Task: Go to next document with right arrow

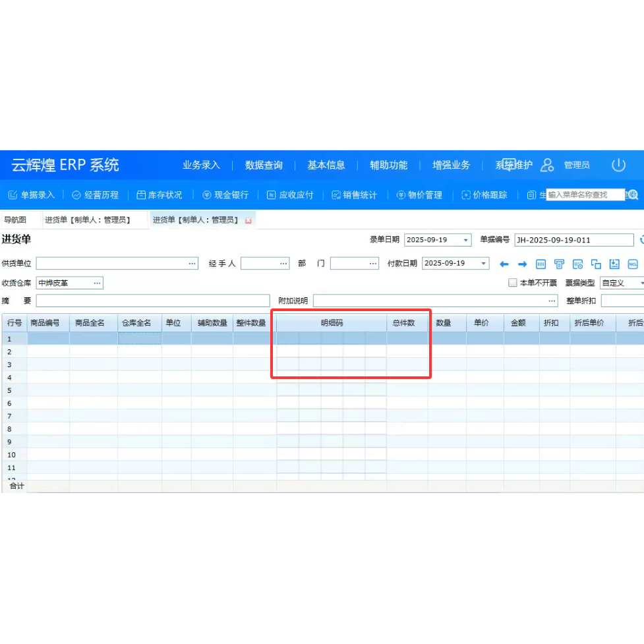Action: click(522, 264)
